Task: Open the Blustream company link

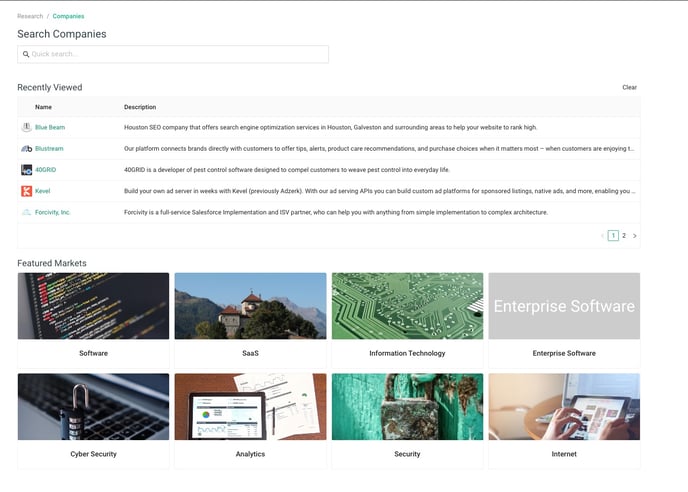Action: pos(49,149)
